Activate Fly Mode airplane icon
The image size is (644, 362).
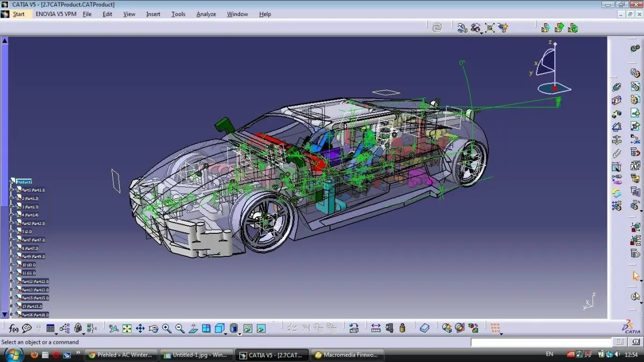click(114, 328)
